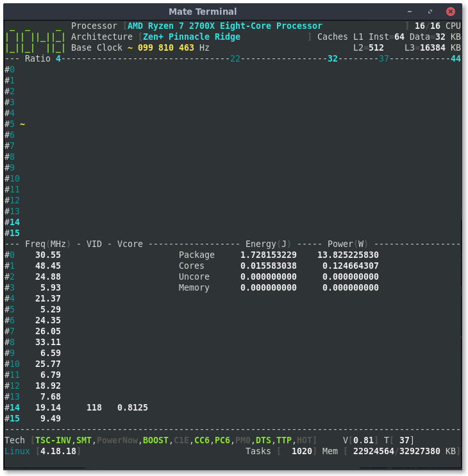Click the Uncore row label
Screen dimensions: 468x476
tap(194, 277)
